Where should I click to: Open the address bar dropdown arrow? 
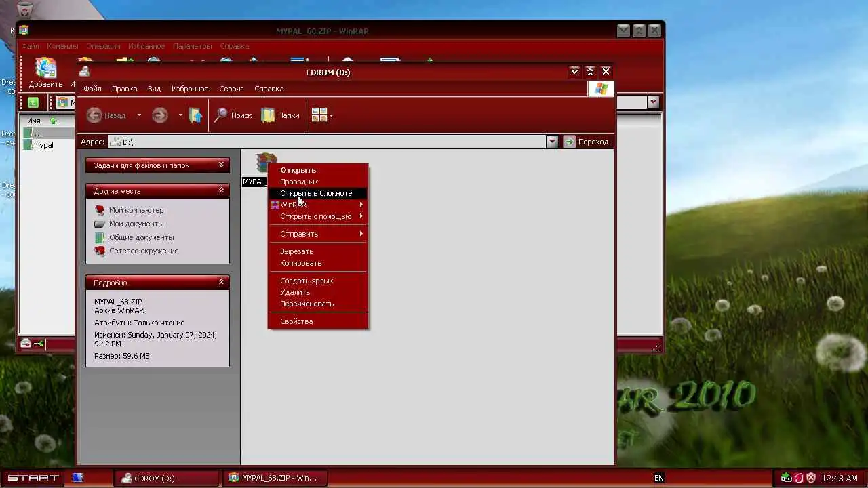pyautogui.click(x=552, y=142)
